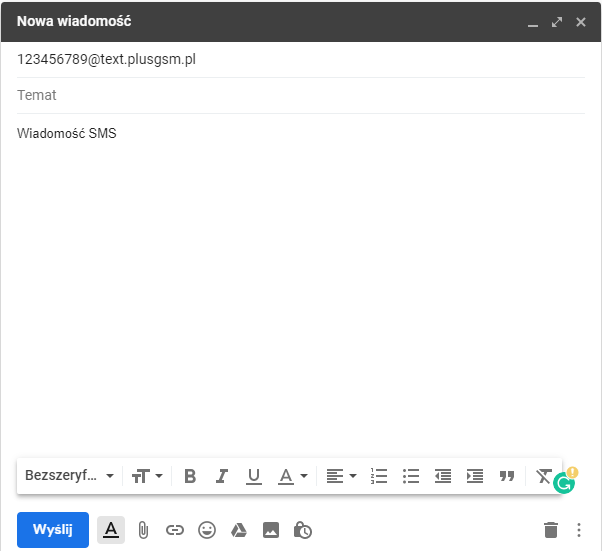Insert a photo with the image icon

[x=271, y=530]
